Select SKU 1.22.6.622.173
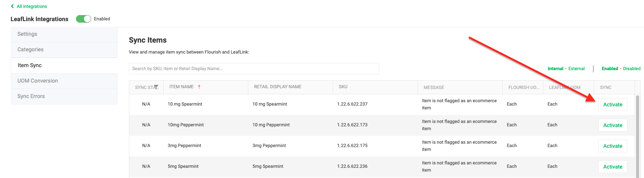This screenshot has width=644, height=178. (352, 125)
